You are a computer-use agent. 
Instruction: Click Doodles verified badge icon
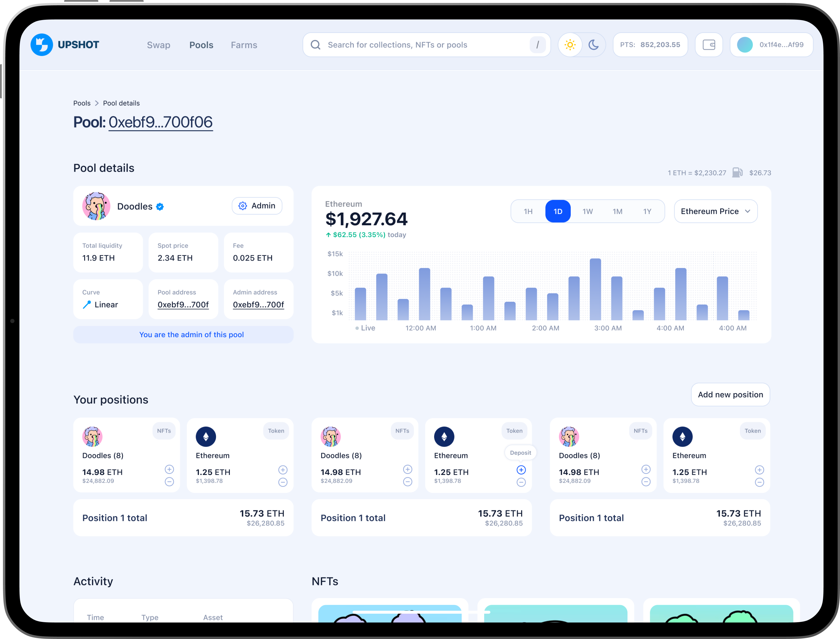click(160, 206)
